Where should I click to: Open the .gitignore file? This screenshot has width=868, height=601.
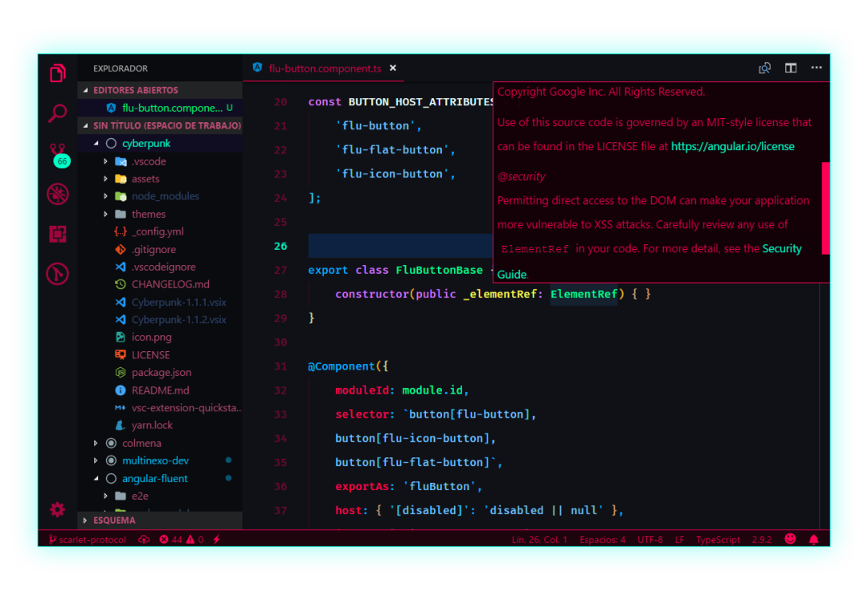click(x=160, y=250)
